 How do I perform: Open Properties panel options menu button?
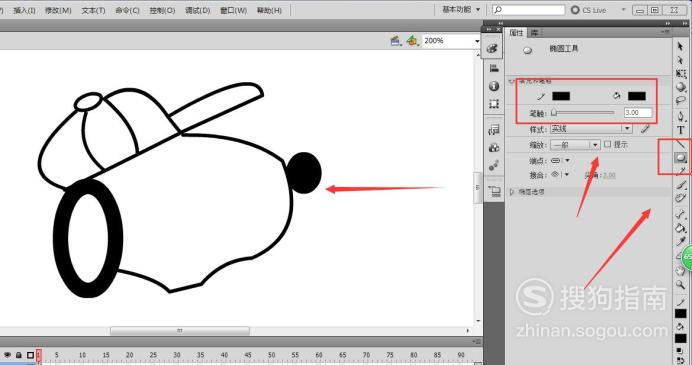coord(665,33)
